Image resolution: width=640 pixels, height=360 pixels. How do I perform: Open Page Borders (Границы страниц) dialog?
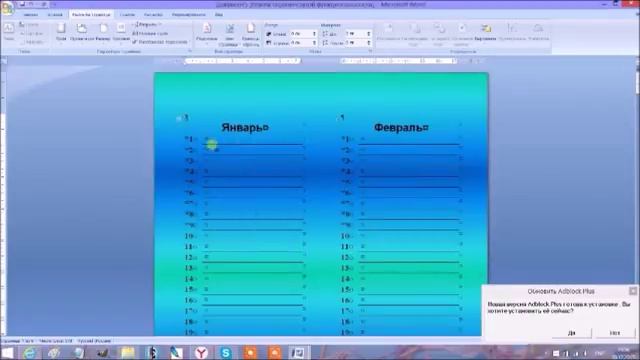pos(251,35)
